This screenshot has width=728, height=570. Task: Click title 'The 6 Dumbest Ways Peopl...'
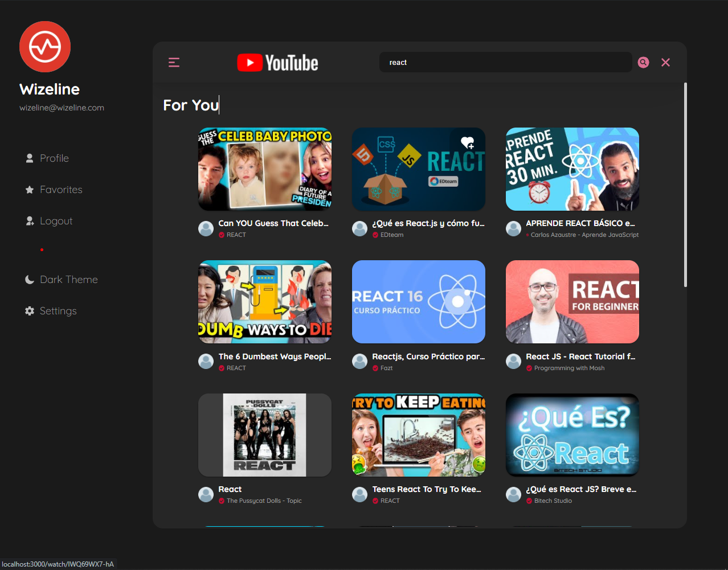pos(275,356)
